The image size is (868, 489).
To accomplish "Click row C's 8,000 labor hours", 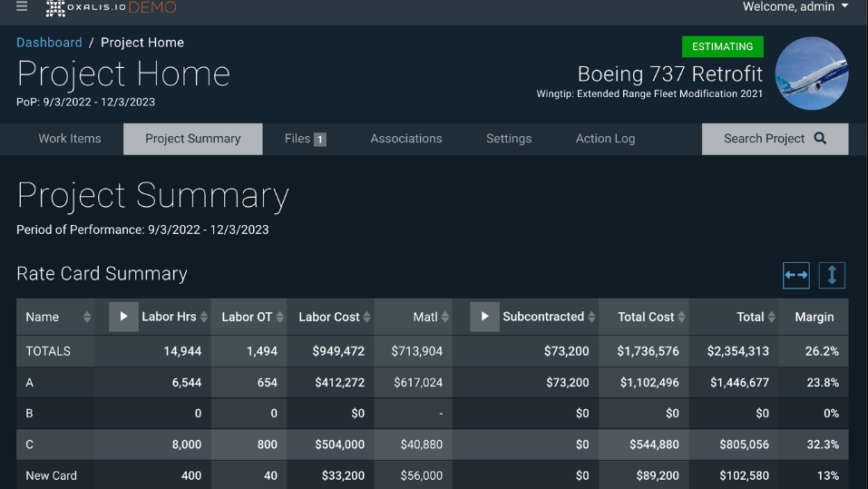I will pyautogui.click(x=187, y=445).
